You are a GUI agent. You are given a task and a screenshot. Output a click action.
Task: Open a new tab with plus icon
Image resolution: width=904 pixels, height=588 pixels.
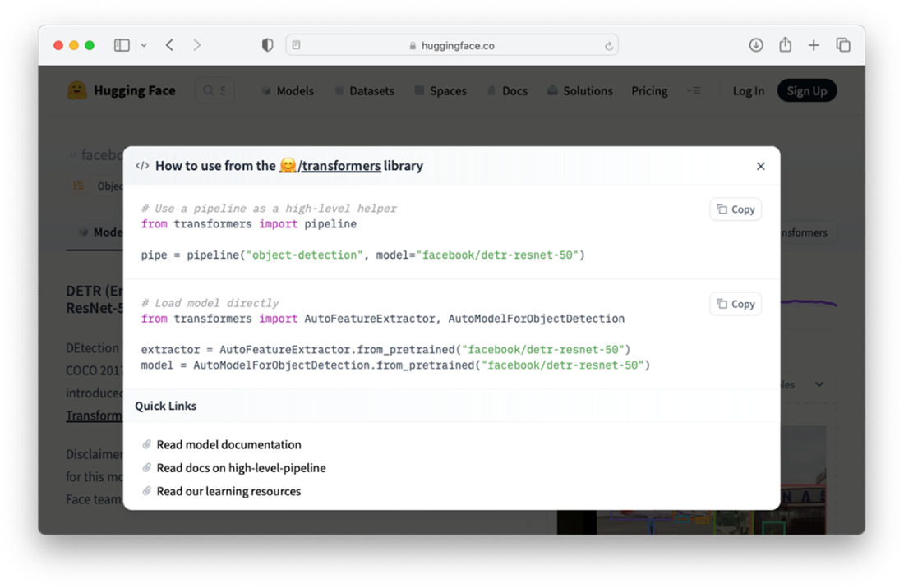814,46
